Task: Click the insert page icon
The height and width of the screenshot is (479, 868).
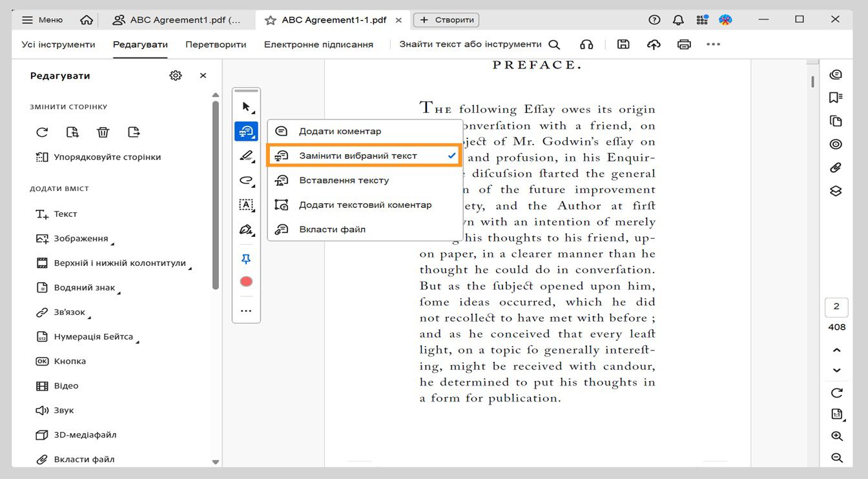Action: click(72, 132)
